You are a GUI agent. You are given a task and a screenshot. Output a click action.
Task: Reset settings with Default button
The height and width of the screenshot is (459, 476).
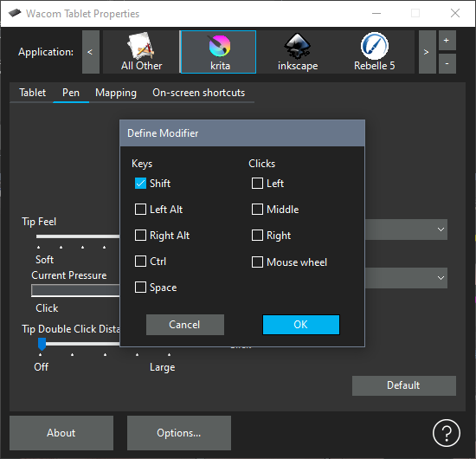pos(404,385)
